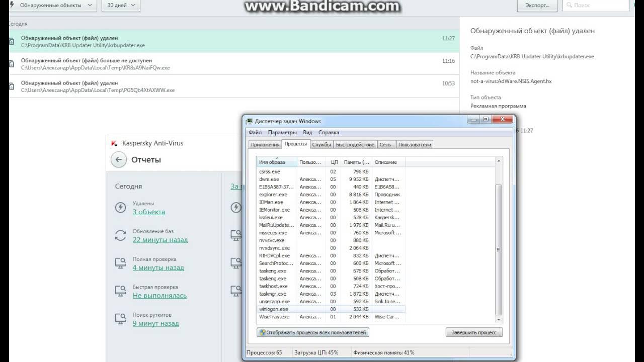
Task: Click the file icon next to KR8sA9NaiFQw.exe row
Action: pos(11,64)
